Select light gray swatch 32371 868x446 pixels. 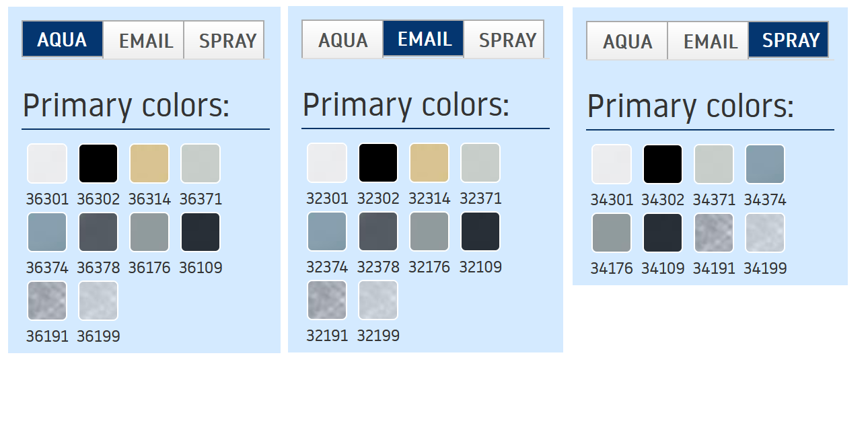click(480, 163)
